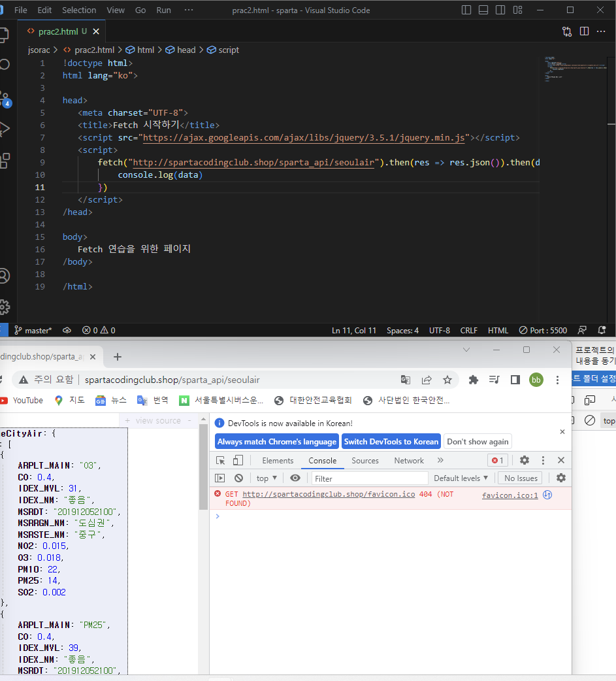Change end of line sequence CRLF
Viewport: 616px width, 681px height.
click(x=469, y=331)
